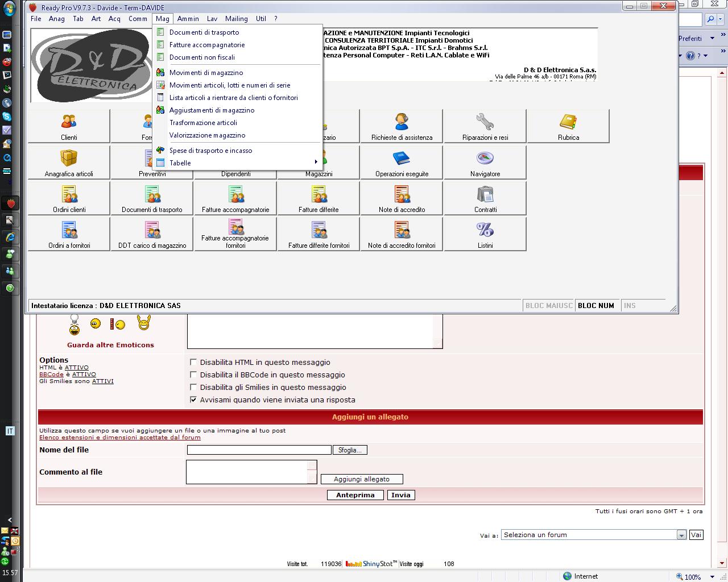Click the Commento al file text area
728x582 pixels.
[x=251, y=472]
